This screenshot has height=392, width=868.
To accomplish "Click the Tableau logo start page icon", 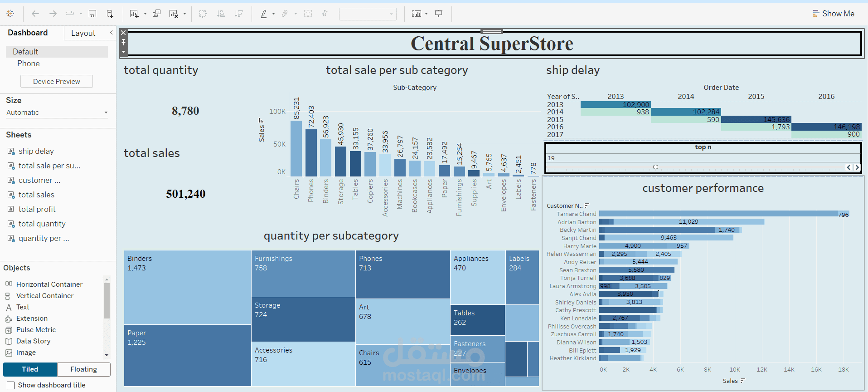I will pyautogui.click(x=10, y=14).
